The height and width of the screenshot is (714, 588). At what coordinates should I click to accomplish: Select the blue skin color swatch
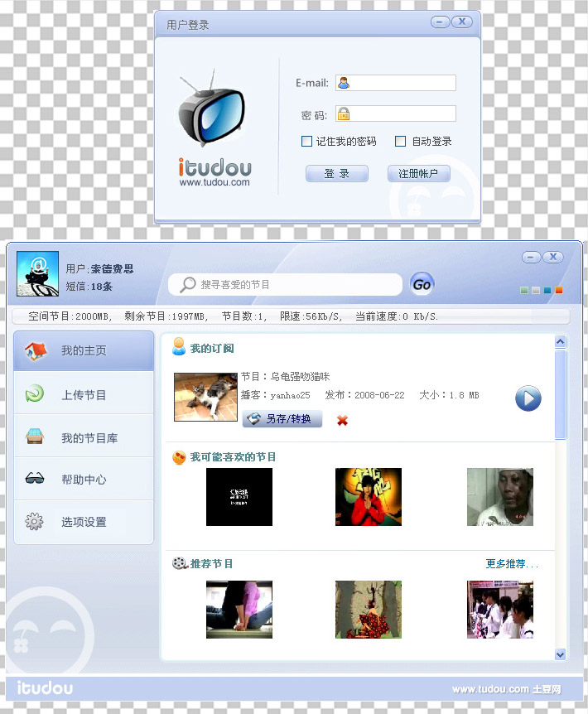tap(547, 290)
